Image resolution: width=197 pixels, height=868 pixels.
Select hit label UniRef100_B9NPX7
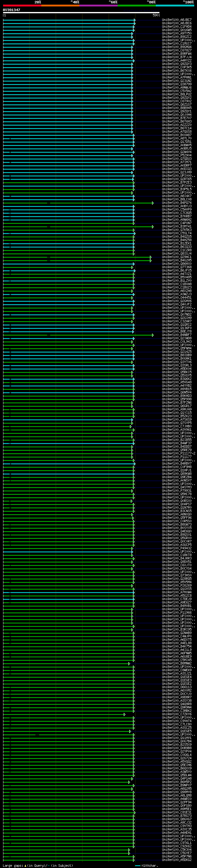(x=177, y=786)
